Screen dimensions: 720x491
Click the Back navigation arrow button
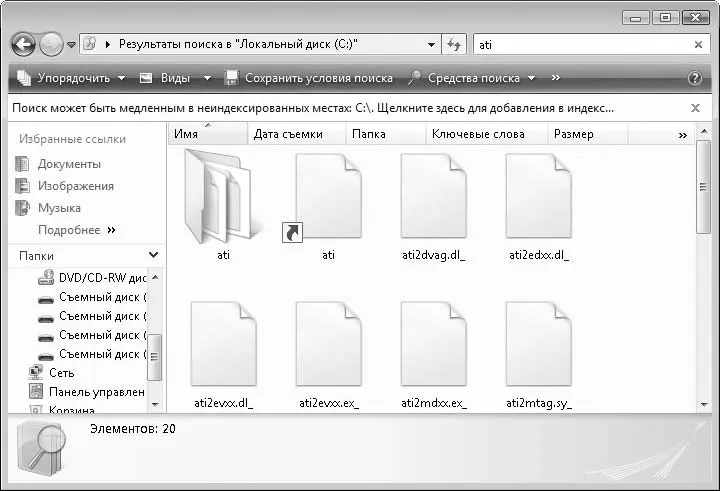pyautogui.click(x=24, y=45)
